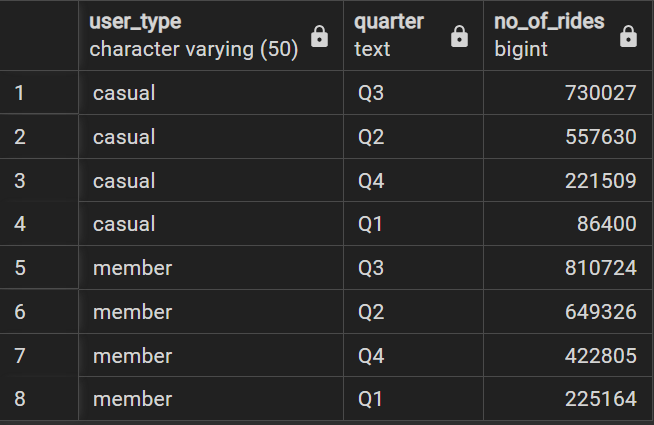This screenshot has width=654, height=425.
Task: Select row number 4
Action: [x=39, y=224]
